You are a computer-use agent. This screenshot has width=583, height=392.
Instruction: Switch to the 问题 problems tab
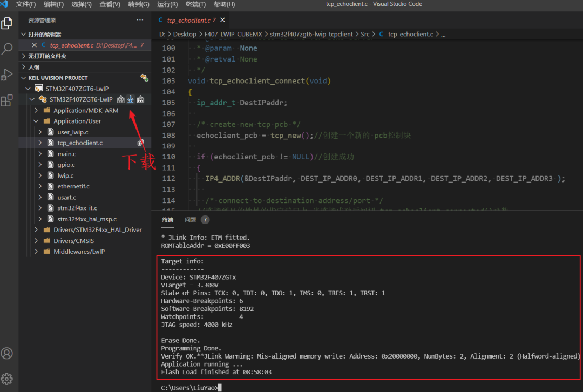191,220
